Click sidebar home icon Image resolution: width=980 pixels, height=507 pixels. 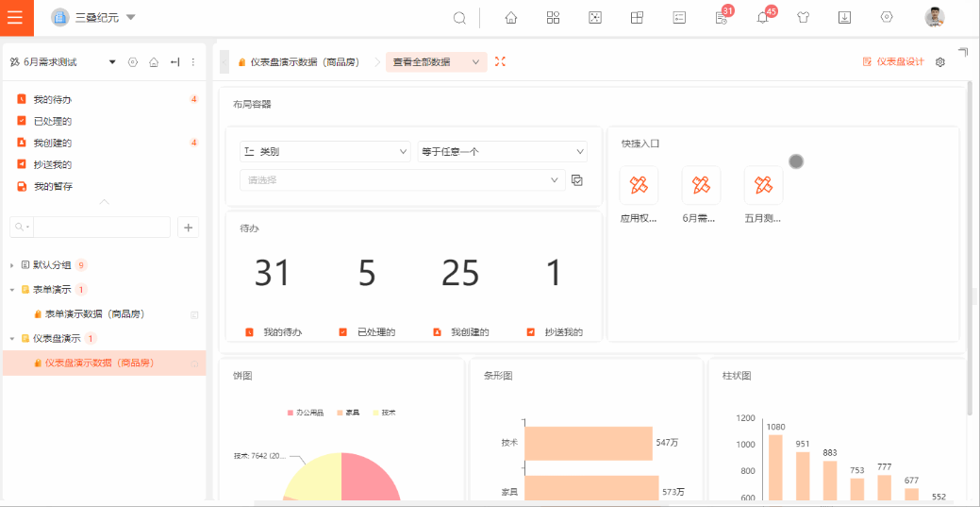pyautogui.click(x=154, y=62)
